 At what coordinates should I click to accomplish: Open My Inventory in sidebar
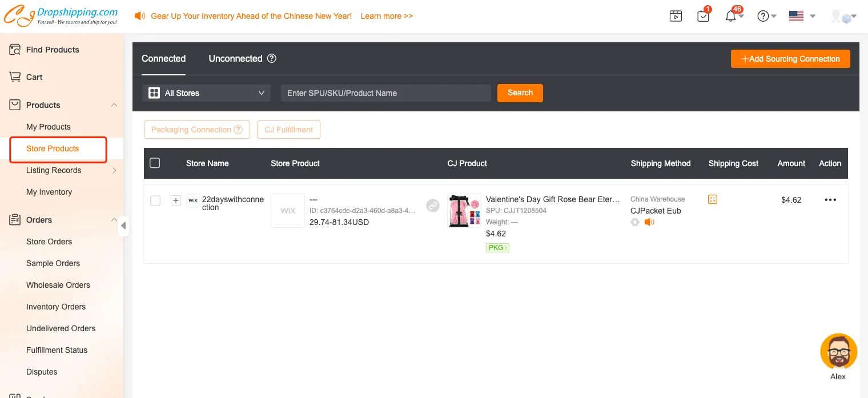tap(49, 192)
